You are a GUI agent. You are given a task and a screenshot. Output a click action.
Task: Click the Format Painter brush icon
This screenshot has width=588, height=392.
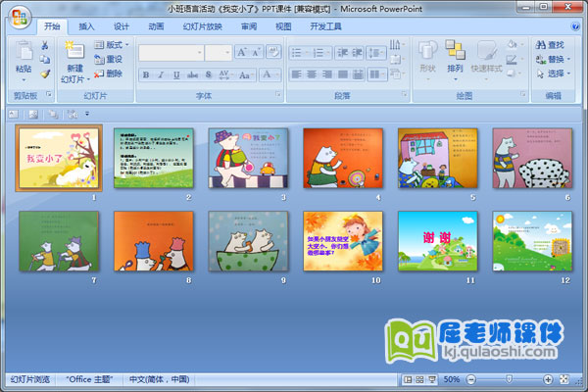coord(45,73)
